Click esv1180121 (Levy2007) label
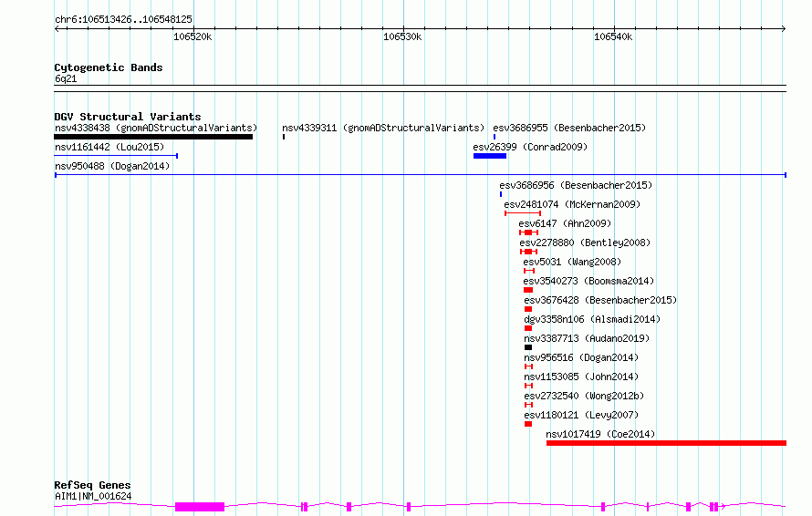This screenshot has width=812, height=516. tap(581, 415)
